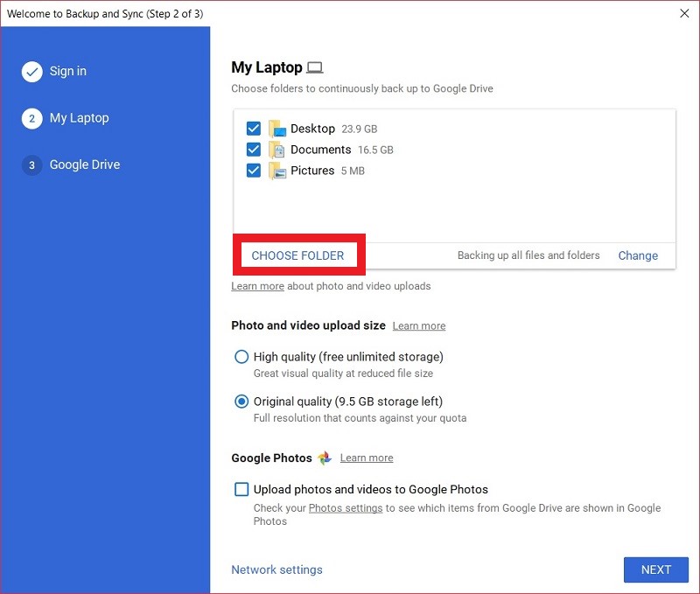700x594 pixels.
Task: Open the Photos settings link
Action: pyautogui.click(x=346, y=508)
